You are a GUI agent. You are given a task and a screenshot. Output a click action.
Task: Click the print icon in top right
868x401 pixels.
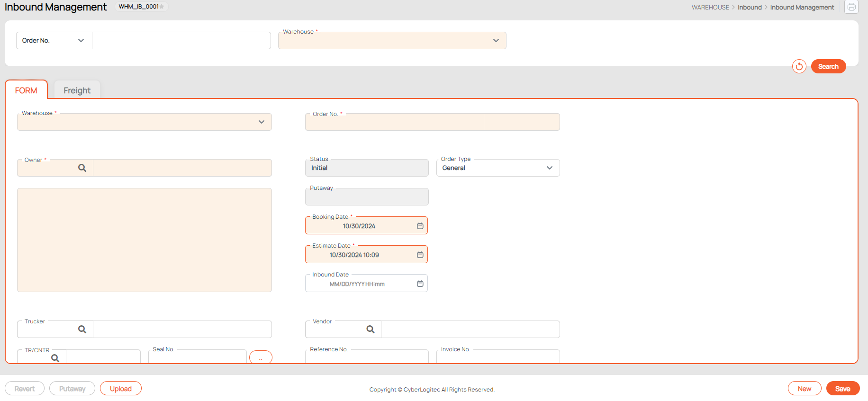point(851,7)
